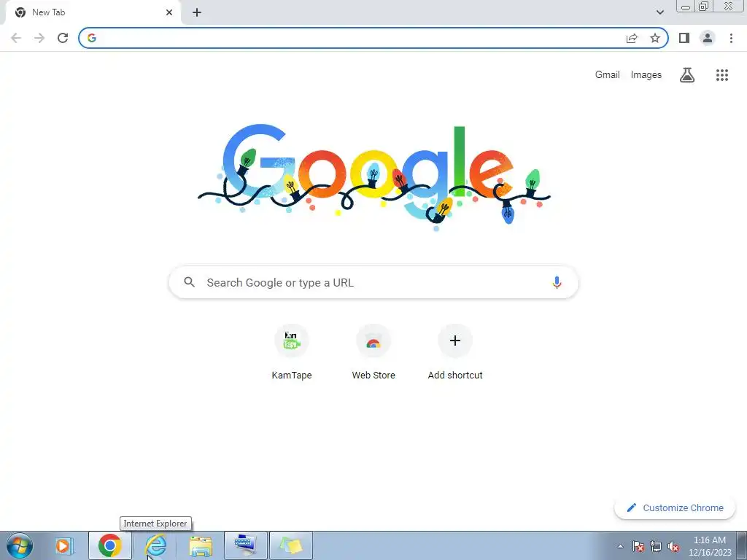Go forward with the browser forward arrow
The image size is (747, 560).
[39, 38]
